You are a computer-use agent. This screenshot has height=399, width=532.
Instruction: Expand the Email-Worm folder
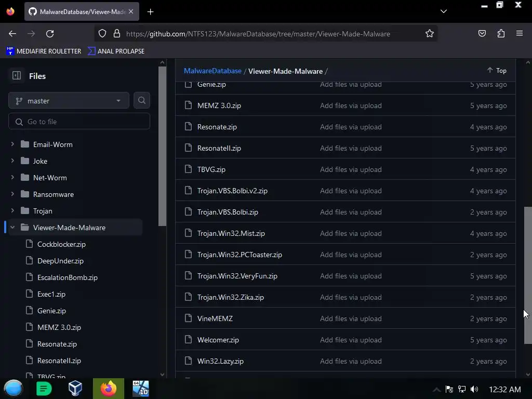click(12, 144)
